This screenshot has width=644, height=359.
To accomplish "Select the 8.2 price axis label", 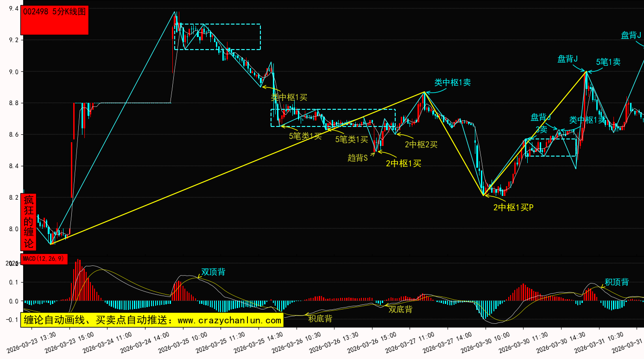I will click(x=13, y=198).
